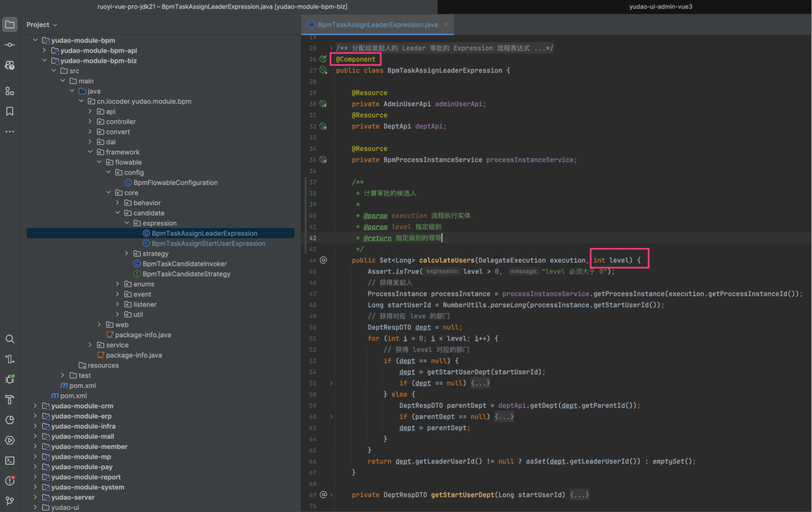Open the Problems tool window
The image size is (812, 512).
click(x=10, y=481)
